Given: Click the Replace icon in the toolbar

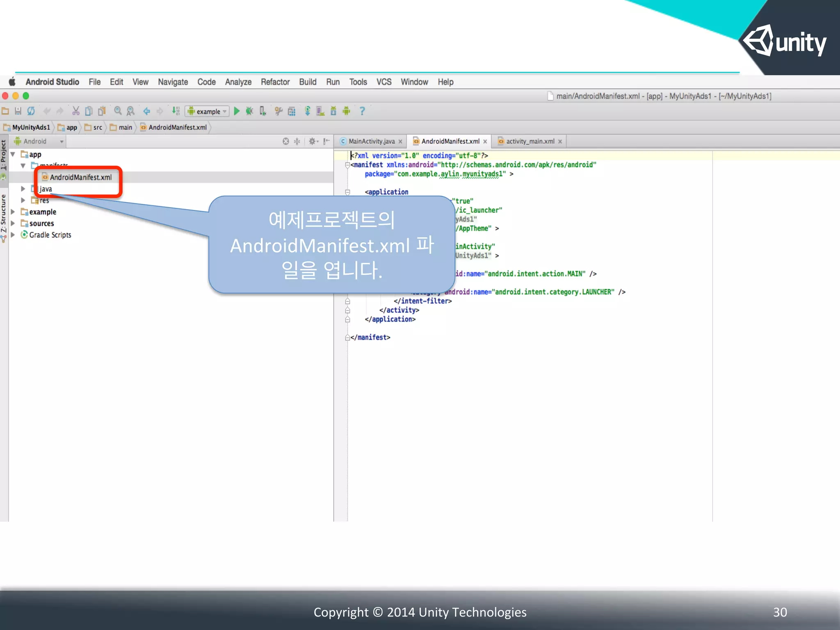Looking at the screenshot, I should click(x=130, y=111).
